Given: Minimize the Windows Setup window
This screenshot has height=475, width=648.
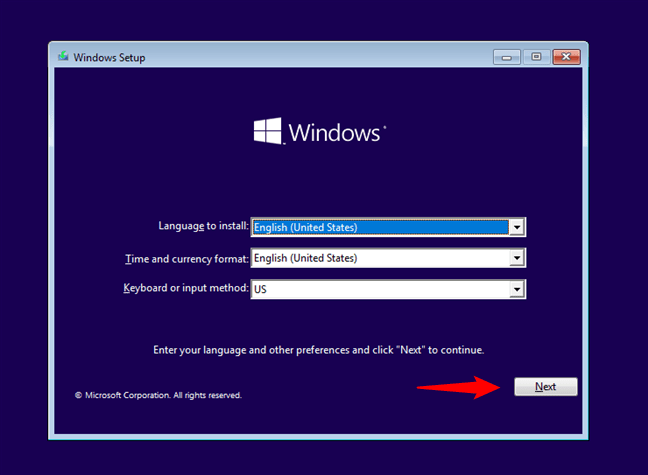Looking at the screenshot, I should click(507, 57).
